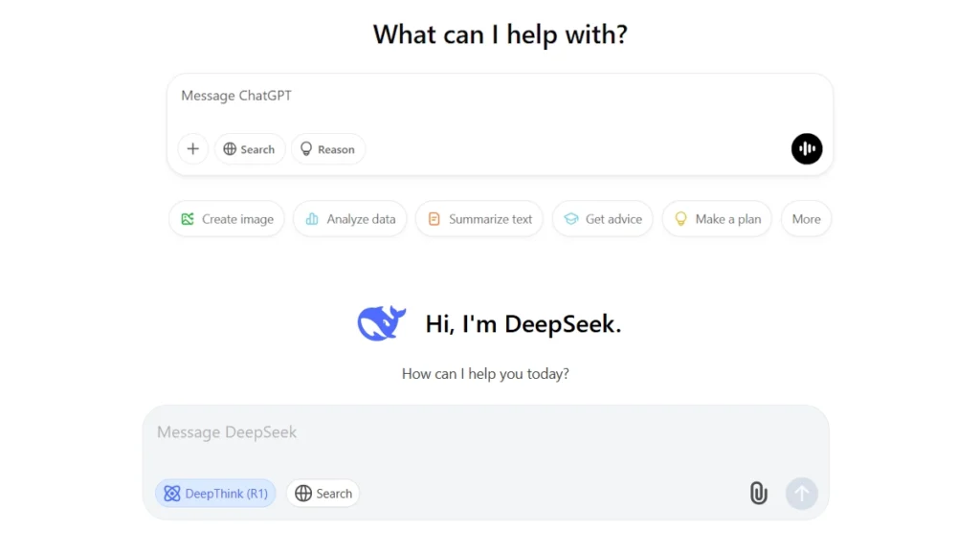The width and height of the screenshot is (980, 551).
Task: Attach a file using the DeepSeek paperclip
Action: click(x=758, y=493)
